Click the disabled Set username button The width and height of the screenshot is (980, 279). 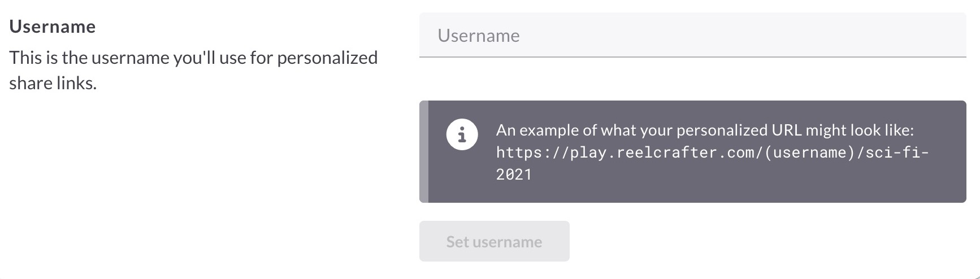pyautogui.click(x=494, y=241)
